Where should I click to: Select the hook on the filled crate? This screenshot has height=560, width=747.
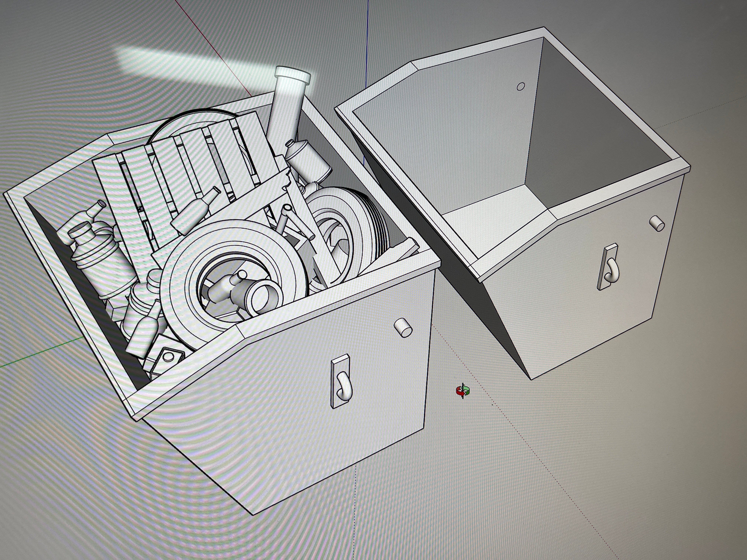[x=342, y=381]
